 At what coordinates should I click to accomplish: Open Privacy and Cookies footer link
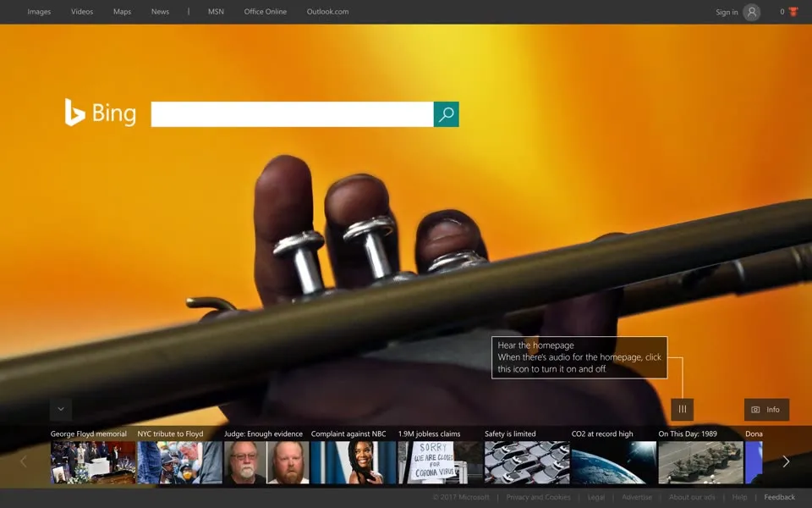pyautogui.click(x=538, y=497)
